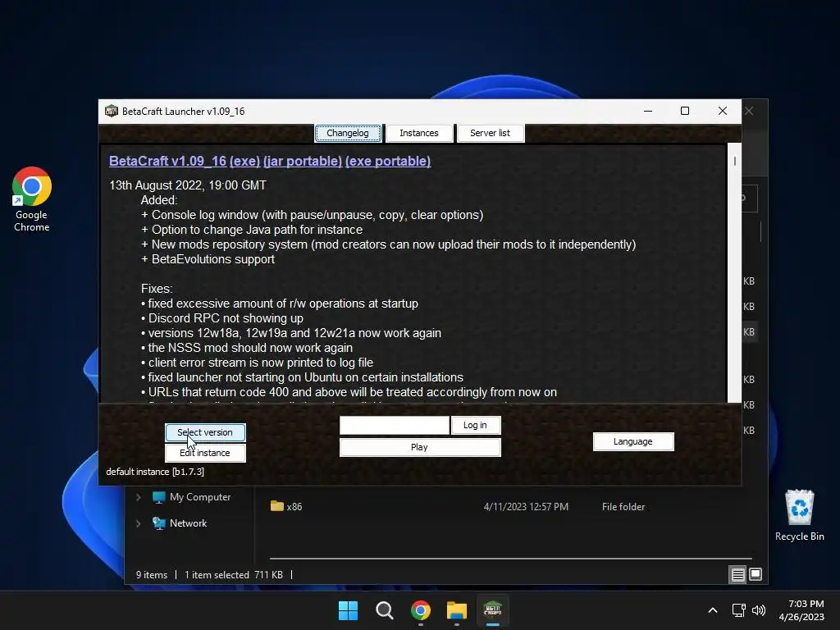This screenshot has height=630, width=840.
Task: Click the Select version button
Action: point(205,432)
